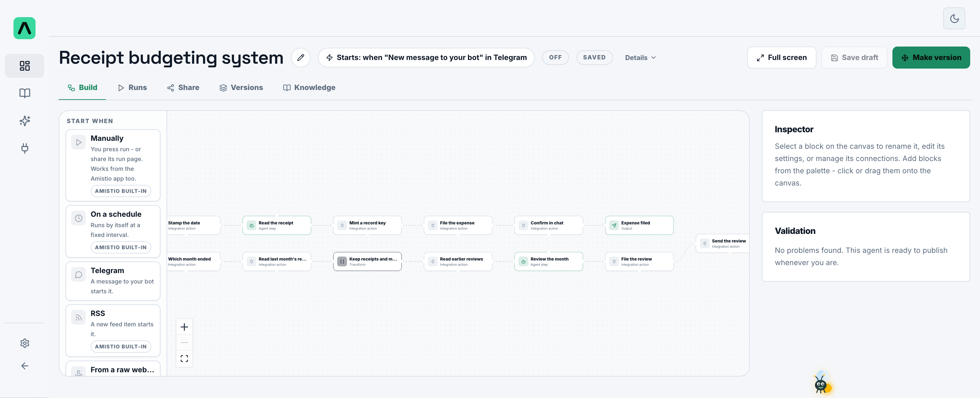The image size is (980, 398).
Task: Click the Amistio logo icon
Action: [x=24, y=28]
